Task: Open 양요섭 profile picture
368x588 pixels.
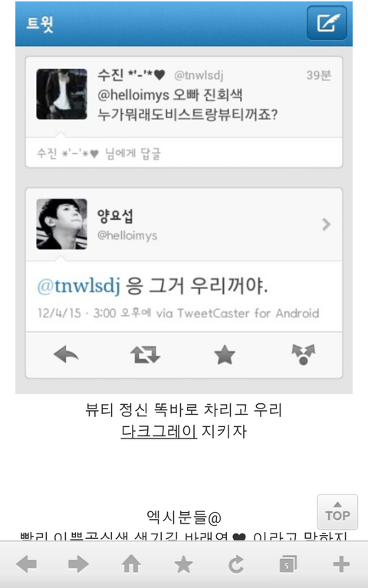Action: [61, 224]
